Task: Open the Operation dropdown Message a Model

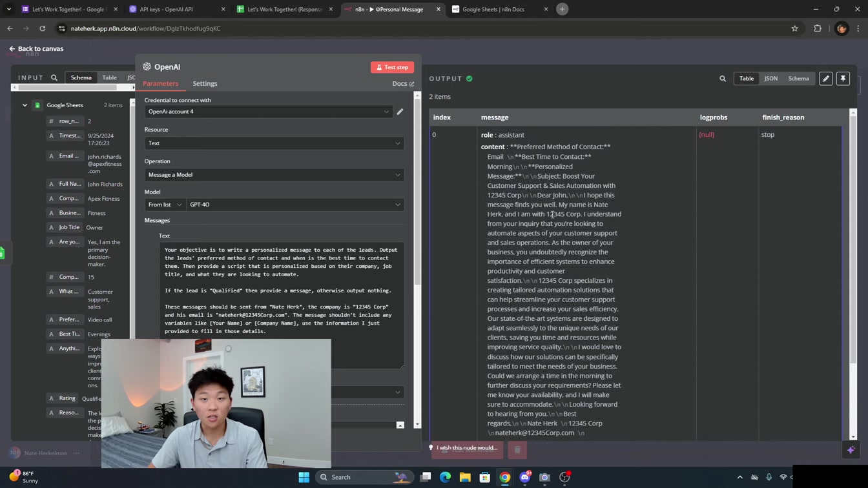Action: [274, 175]
